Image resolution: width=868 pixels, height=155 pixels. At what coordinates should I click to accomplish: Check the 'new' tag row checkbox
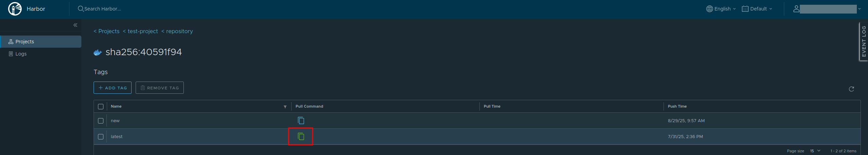point(101,121)
